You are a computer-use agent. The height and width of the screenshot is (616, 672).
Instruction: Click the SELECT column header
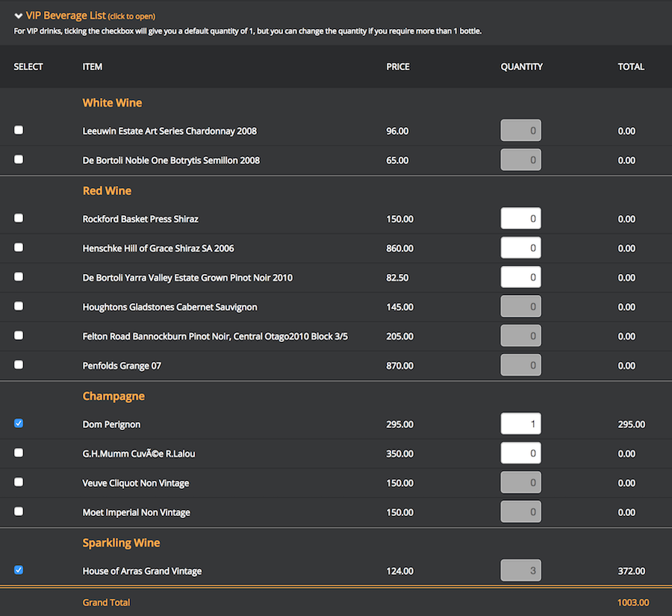[28, 67]
